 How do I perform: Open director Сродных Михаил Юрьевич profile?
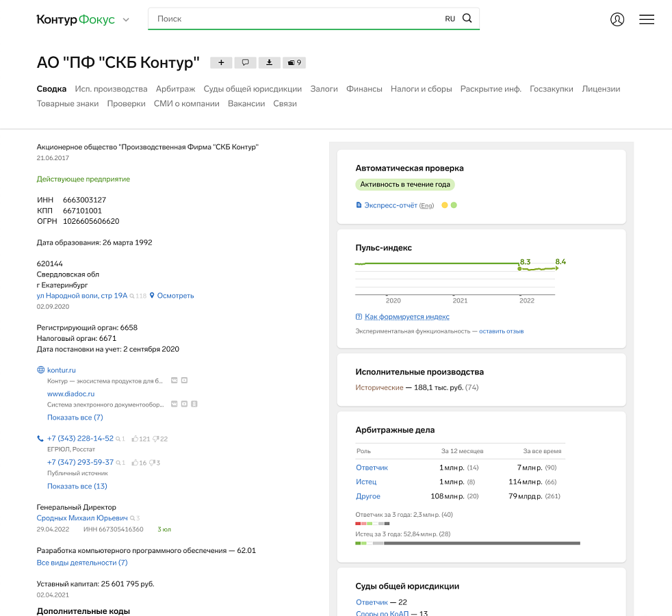click(x=82, y=518)
